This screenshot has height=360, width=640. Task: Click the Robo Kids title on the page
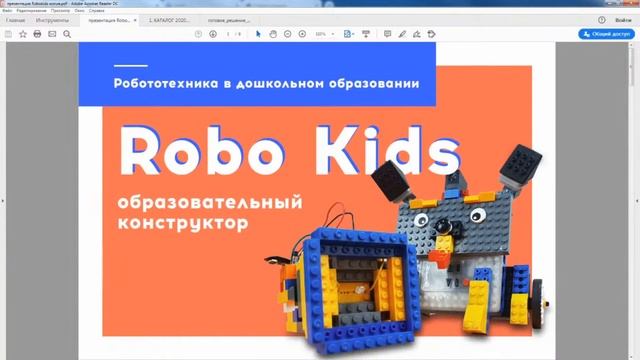(x=290, y=151)
